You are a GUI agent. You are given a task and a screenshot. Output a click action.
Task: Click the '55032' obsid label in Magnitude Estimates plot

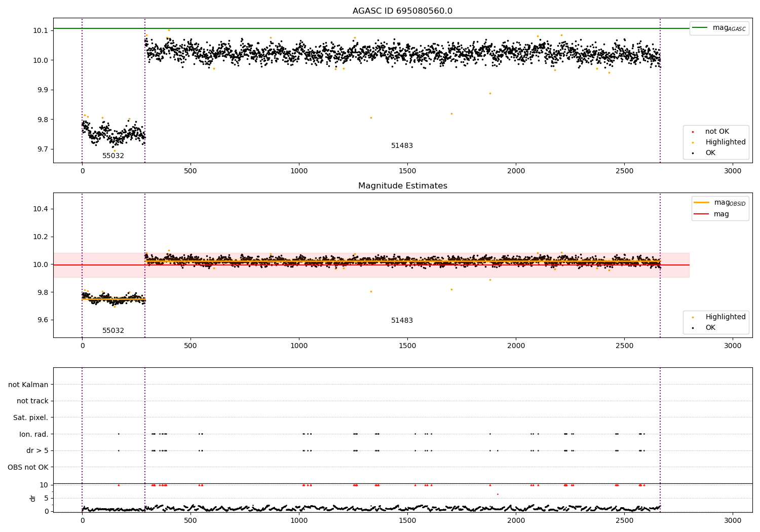[x=113, y=330]
